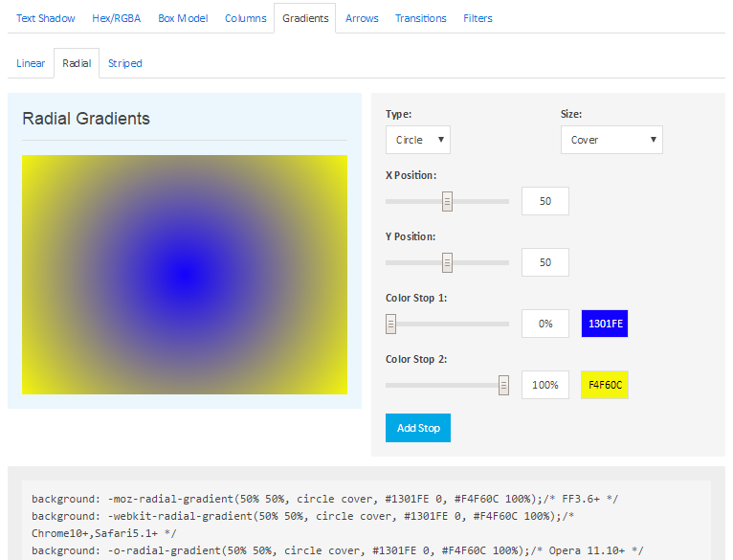This screenshot has width=733, height=560.
Task: Switch to the Hex/RGBA tab
Action: (x=117, y=18)
